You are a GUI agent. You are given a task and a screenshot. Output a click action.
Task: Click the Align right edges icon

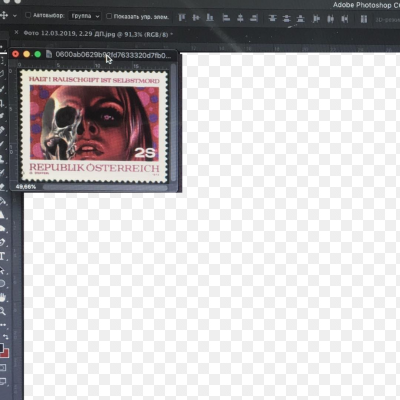click(254, 18)
